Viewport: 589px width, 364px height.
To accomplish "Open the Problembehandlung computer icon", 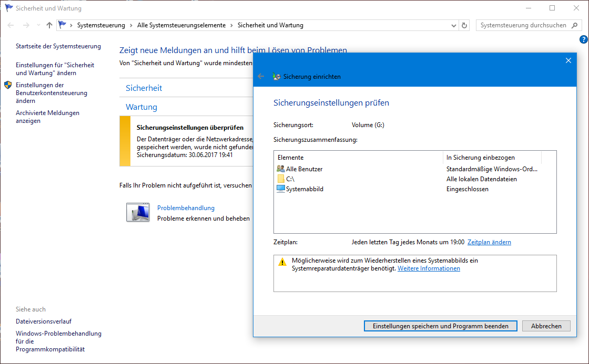I will click(138, 212).
